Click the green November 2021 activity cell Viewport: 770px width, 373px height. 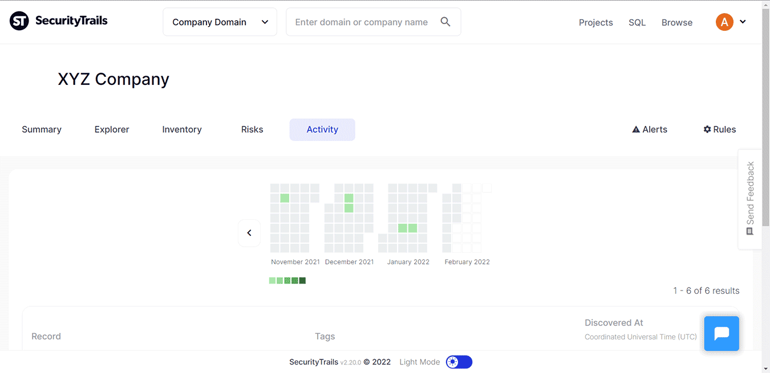click(x=284, y=198)
